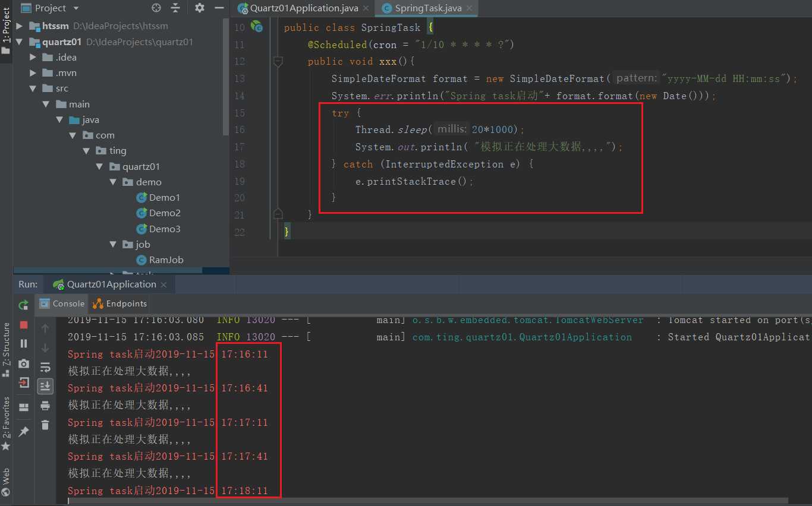Hide the Project panel with the minus icon
812x506 pixels.
click(x=219, y=8)
